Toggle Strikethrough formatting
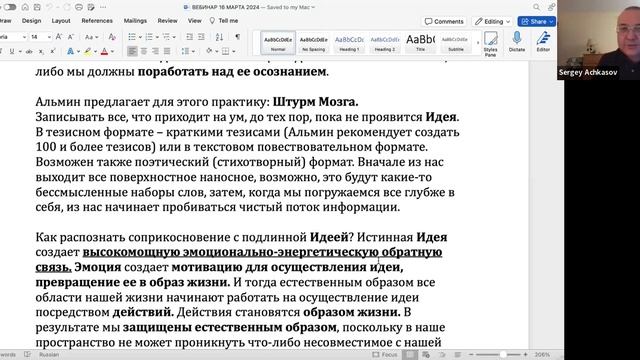Screen dimensions: 640x360 [x=29, y=51]
